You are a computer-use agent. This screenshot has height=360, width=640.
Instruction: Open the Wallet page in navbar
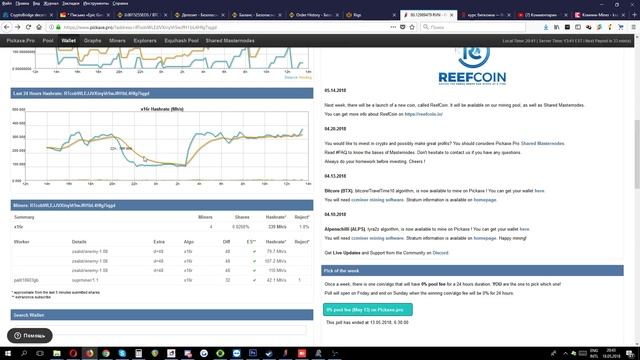68,41
